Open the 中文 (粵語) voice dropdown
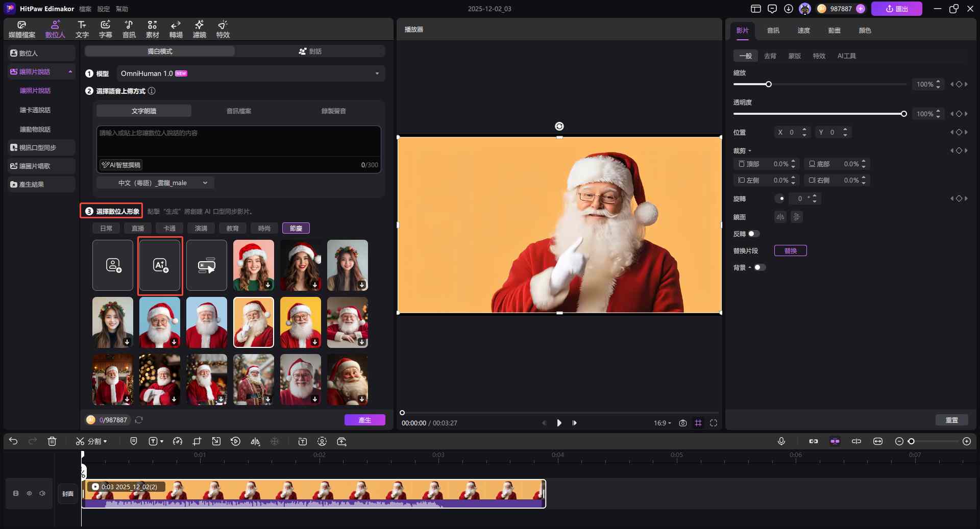Screen dimensions: 980x529 point(155,183)
